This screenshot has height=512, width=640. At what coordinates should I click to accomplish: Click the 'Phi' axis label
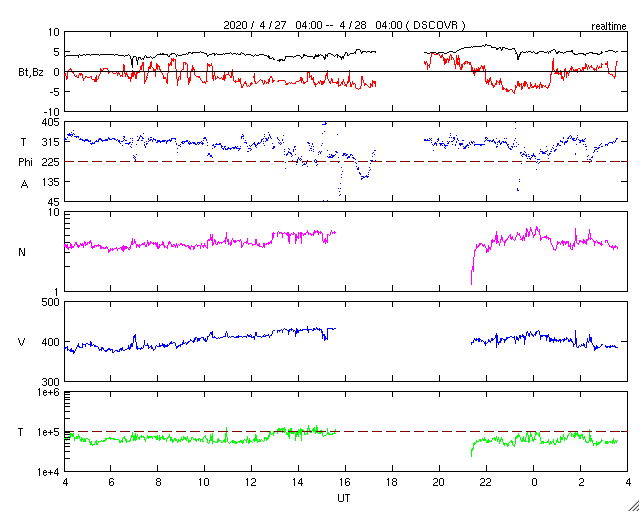click(x=25, y=162)
